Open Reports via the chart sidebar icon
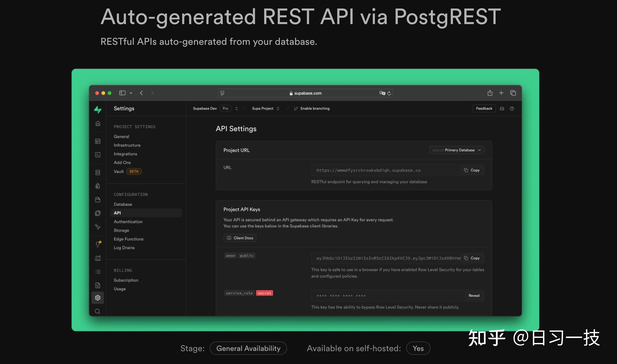 pyautogui.click(x=98, y=258)
